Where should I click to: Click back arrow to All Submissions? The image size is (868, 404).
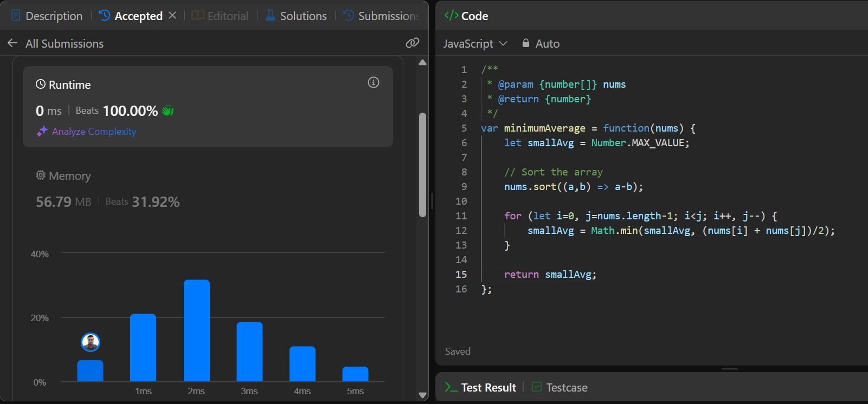[x=12, y=43]
